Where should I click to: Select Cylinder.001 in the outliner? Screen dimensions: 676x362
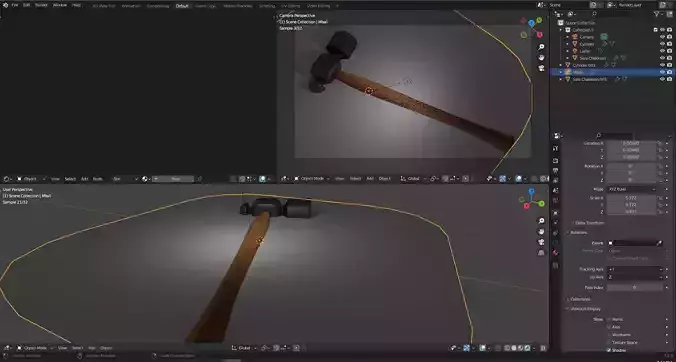[584, 65]
